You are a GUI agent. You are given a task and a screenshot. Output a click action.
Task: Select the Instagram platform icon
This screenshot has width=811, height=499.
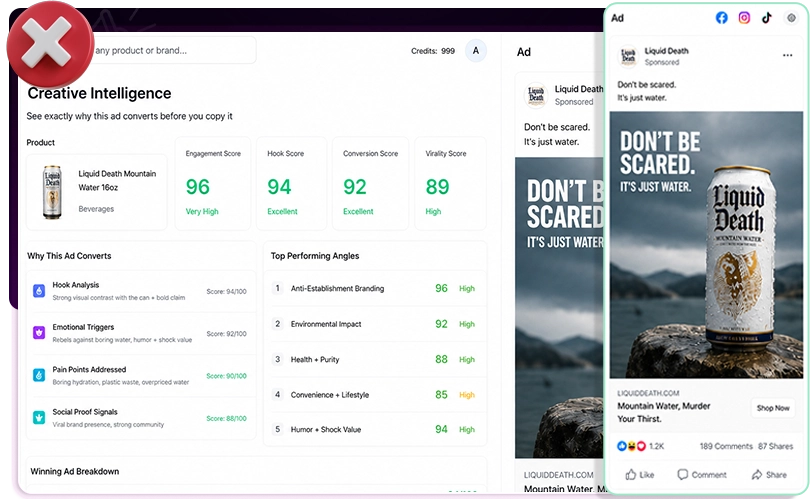point(744,18)
